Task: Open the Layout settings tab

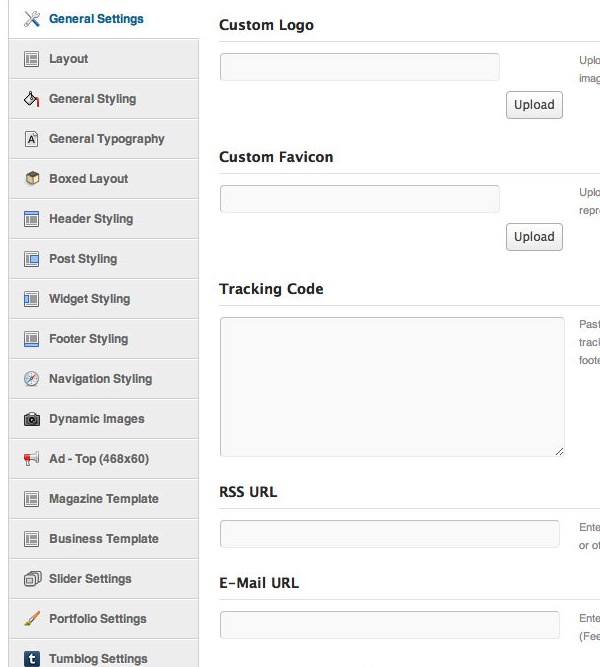Action: tap(68, 59)
